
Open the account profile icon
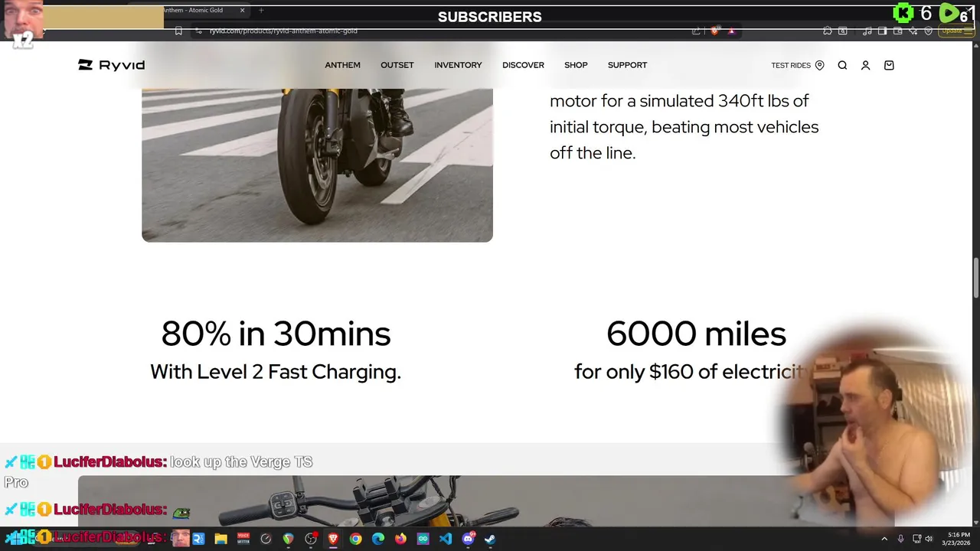click(x=865, y=65)
